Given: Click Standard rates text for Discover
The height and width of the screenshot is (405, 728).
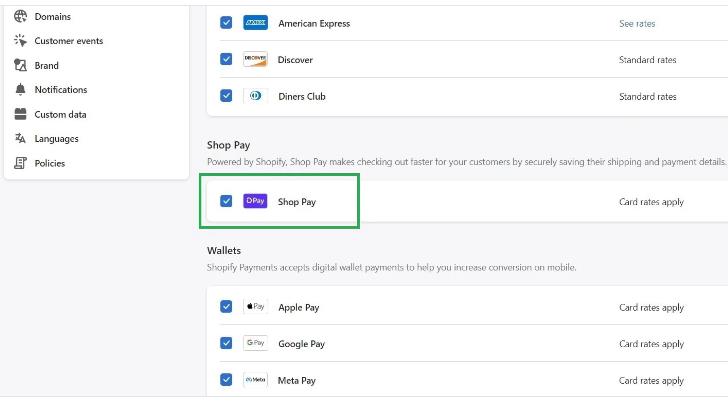Looking at the screenshot, I should click(x=648, y=60).
